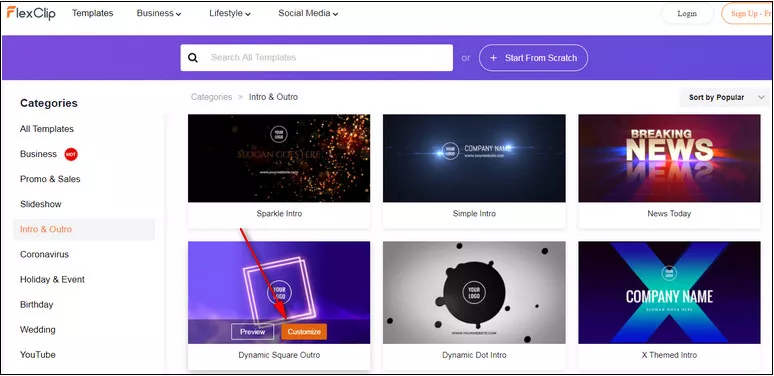
Task: Select Birthday category
Action: coord(37,304)
